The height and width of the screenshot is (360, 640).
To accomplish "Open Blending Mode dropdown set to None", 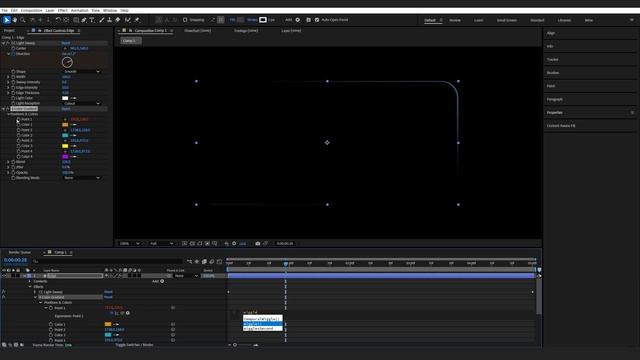I will pyautogui.click(x=82, y=178).
